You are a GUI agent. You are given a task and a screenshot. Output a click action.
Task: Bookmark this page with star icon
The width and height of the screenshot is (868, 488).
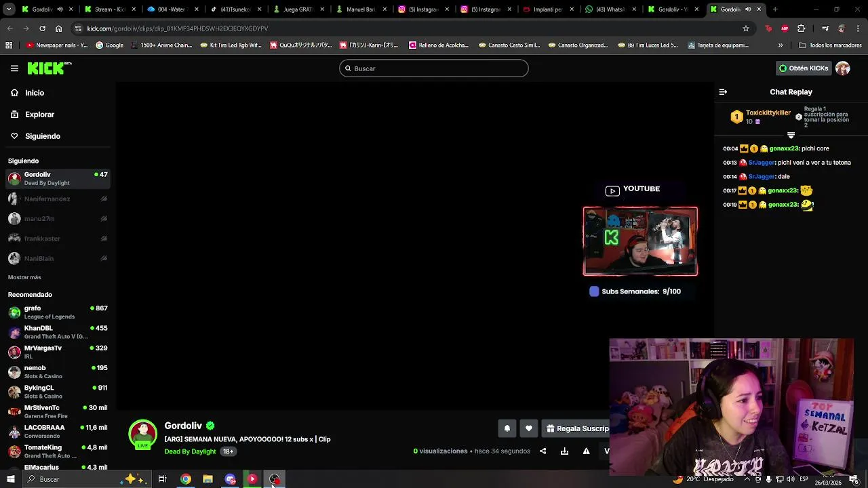click(x=746, y=28)
